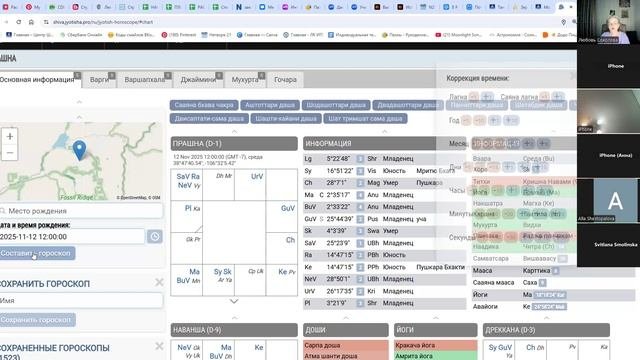640x360 pixels.
Task: Open the Гочара tab
Action: click(x=285, y=80)
